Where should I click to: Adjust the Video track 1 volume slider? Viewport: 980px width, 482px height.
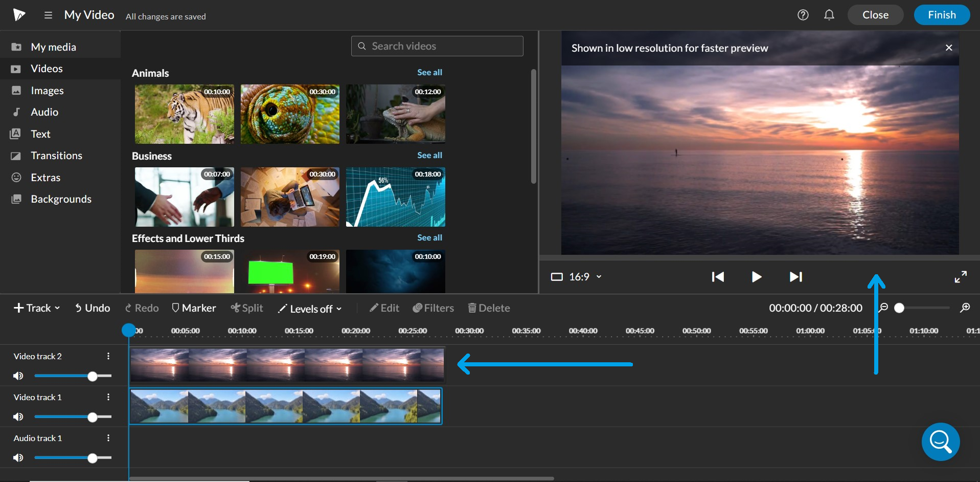(x=93, y=417)
